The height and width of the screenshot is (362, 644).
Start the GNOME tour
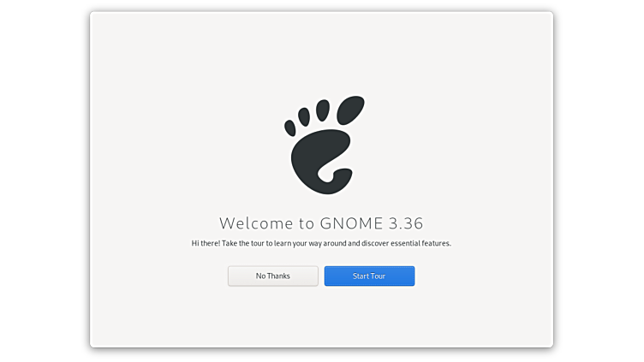369,276
